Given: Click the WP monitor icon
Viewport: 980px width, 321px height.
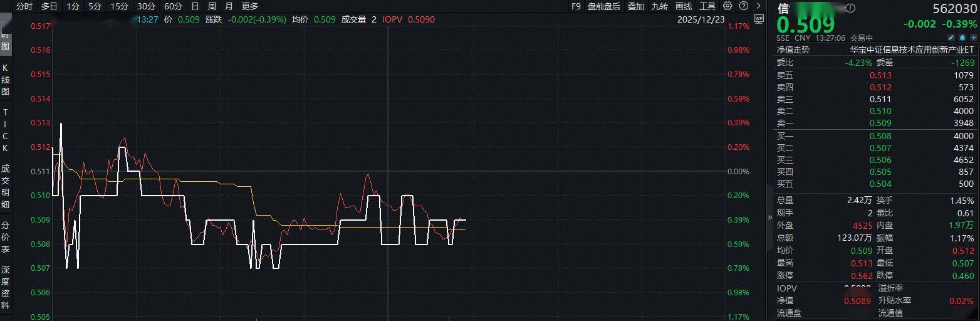Looking at the screenshot, I should 759,19.
